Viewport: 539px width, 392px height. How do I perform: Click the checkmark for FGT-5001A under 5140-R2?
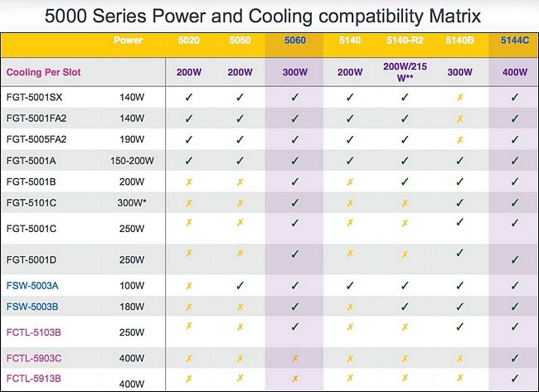[405, 160]
